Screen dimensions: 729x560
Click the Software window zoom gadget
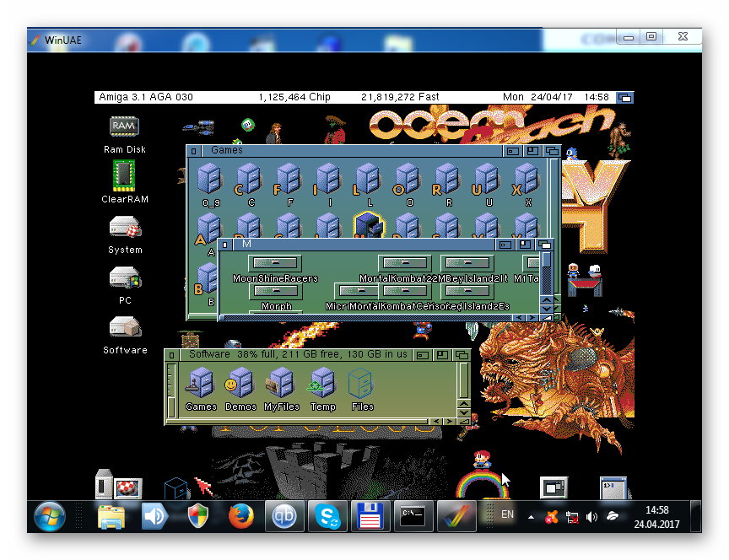[x=442, y=355]
